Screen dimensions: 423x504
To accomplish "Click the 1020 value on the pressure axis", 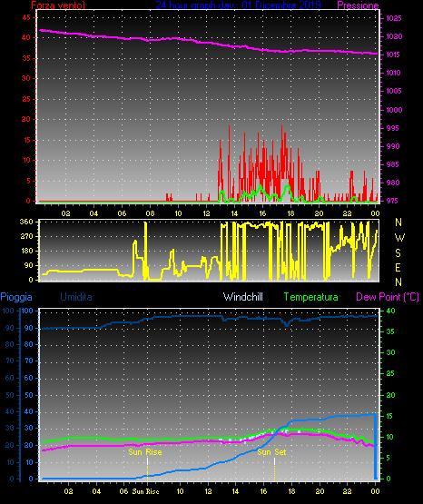I will 394,36.
